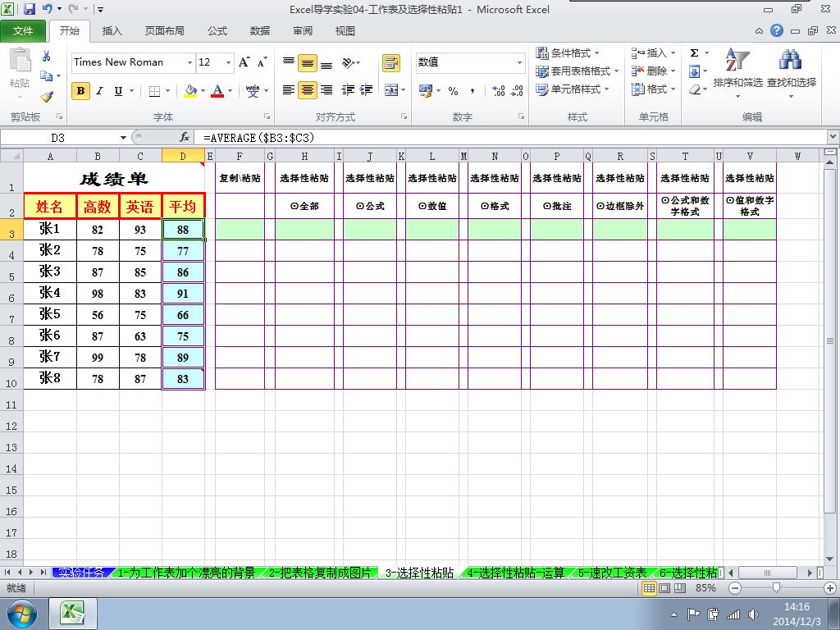Click the Copy icon in clipboard group
The image size is (840, 630).
[47, 76]
